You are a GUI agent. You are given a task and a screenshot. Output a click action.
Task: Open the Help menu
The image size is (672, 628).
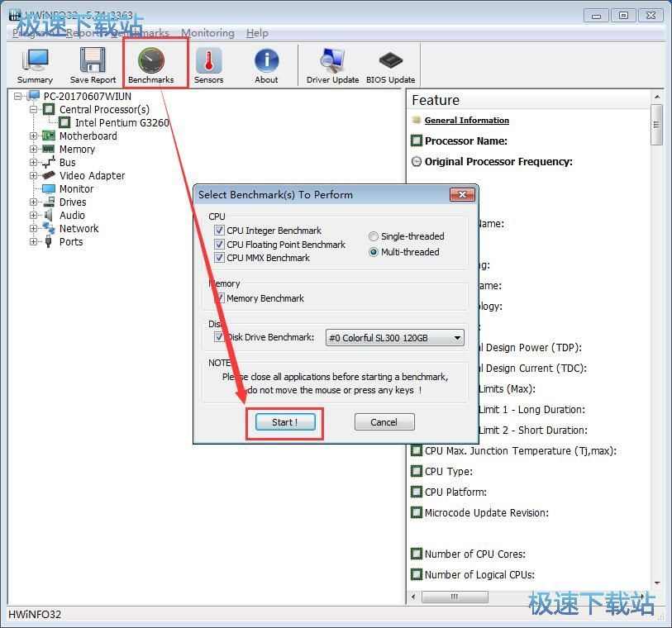pos(257,32)
